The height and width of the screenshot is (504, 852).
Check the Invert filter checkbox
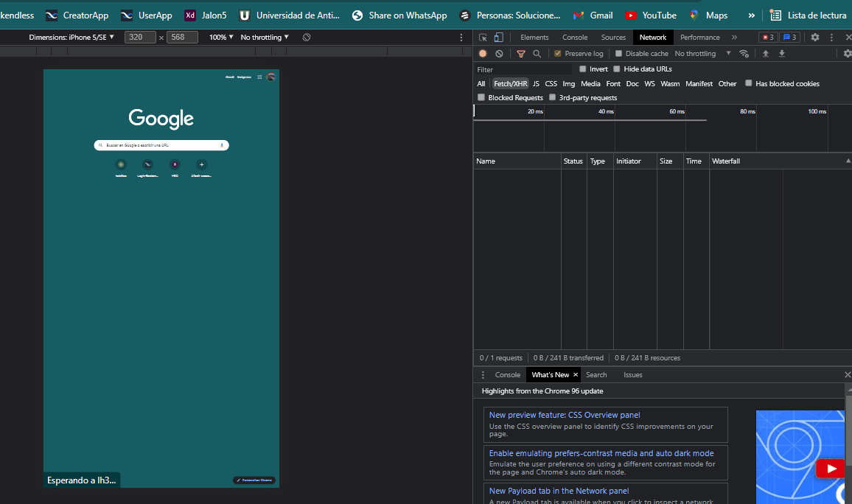(x=582, y=69)
